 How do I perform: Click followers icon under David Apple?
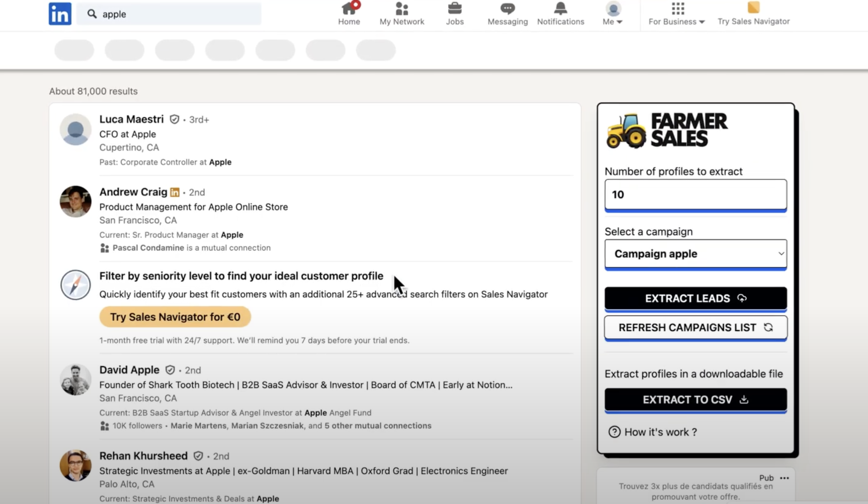(105, 426)
